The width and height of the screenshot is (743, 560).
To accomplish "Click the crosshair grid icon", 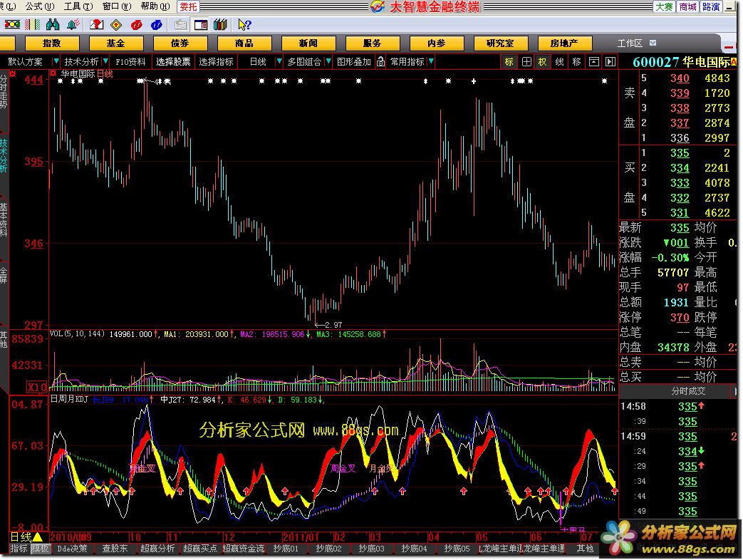I will pos(526,61).
